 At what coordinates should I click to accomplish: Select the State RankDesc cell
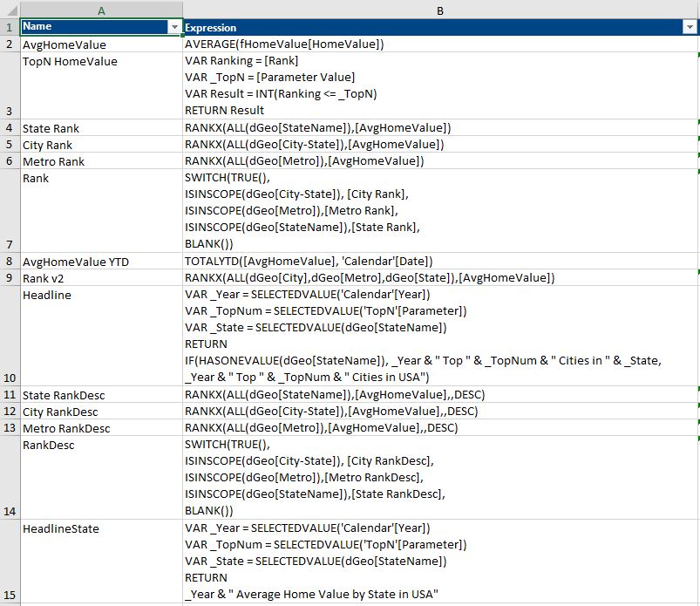[x=100, y=395]
